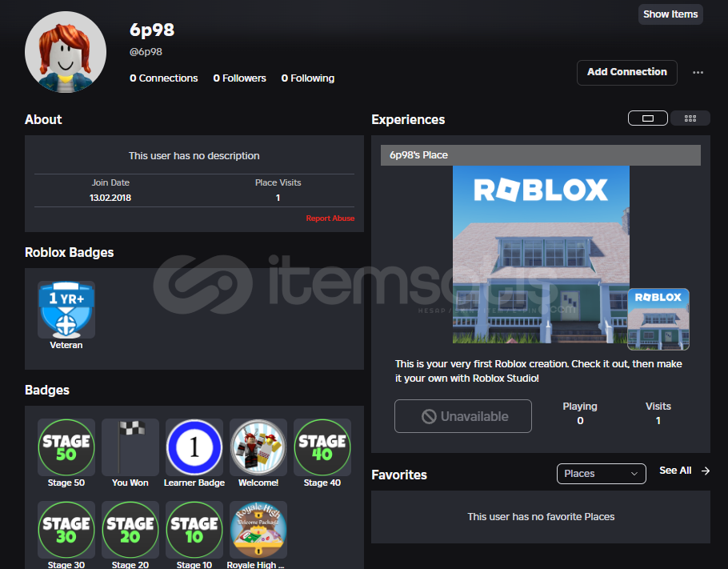Image resolution: width=728 pixels, height=569 pixels.
Task: Click the Stage 40 badge label
Action: tap(322, 483)
